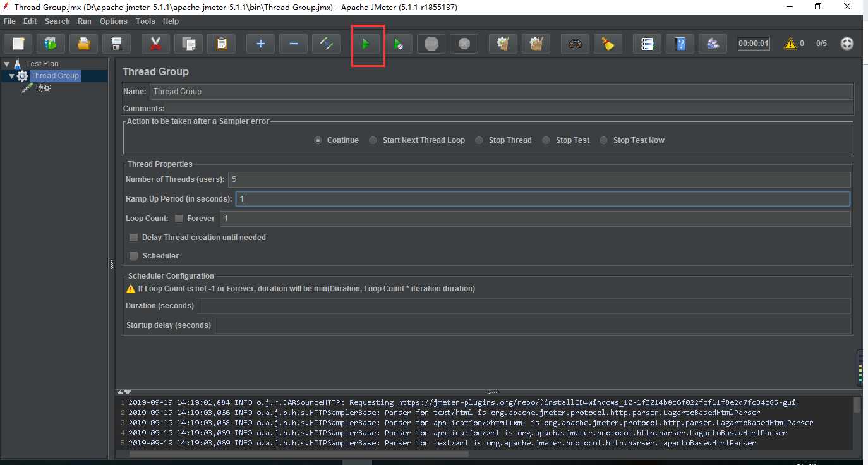Open the Run menu
Screen dimensions: 868x465
(x=85, y=21)
